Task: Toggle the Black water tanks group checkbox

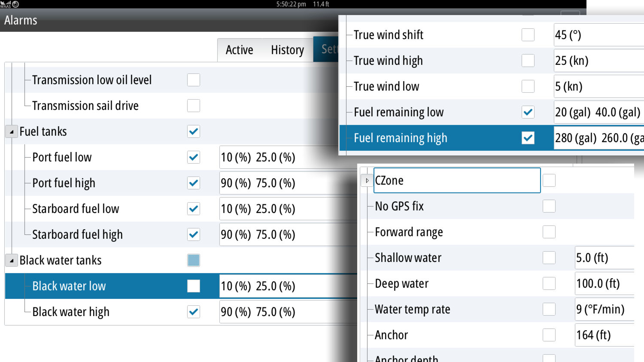Action: 194,260
